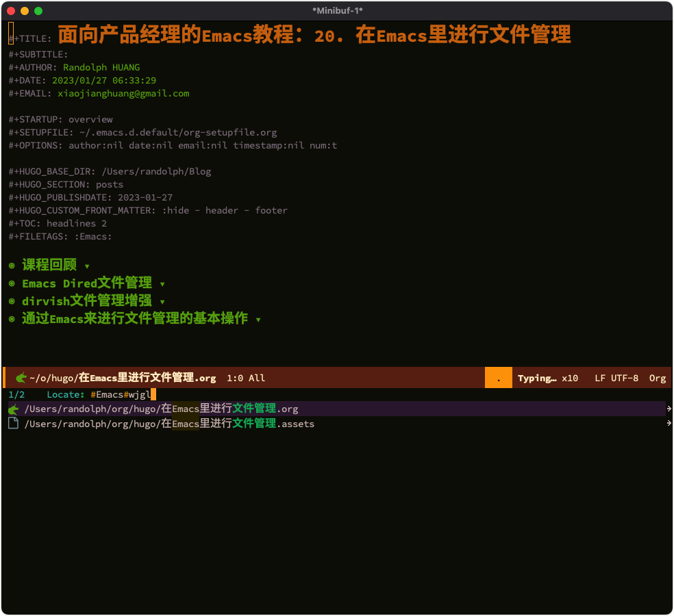
Task: Click the Emacs Dired文件管理 heading
Action: tap(87, 283)
